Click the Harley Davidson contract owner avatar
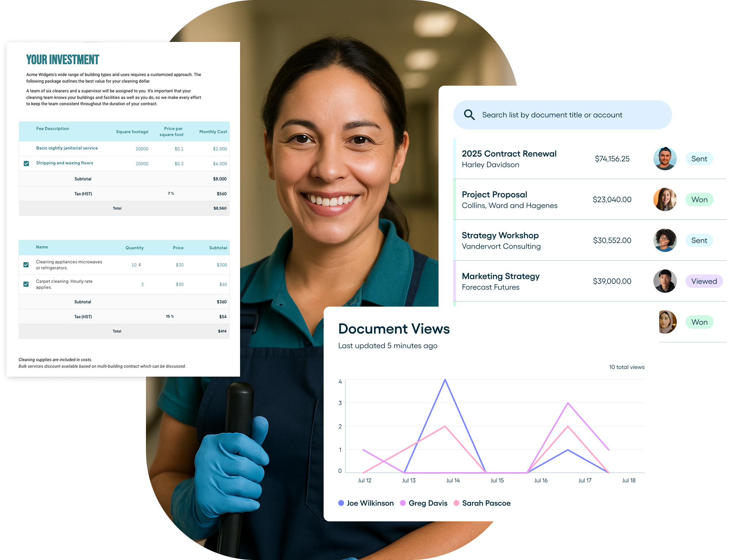 point(665,159)
